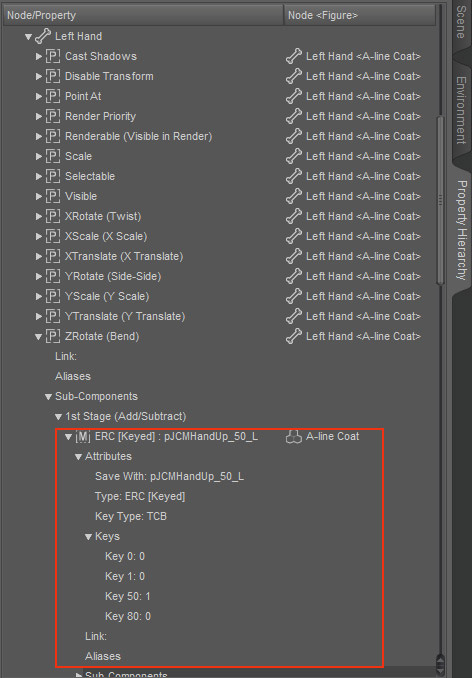Image resolution: width=472 pixels, height=678 pixels.
Task: Click the vertical scrollbar thumb
Action: pos(440,200)
